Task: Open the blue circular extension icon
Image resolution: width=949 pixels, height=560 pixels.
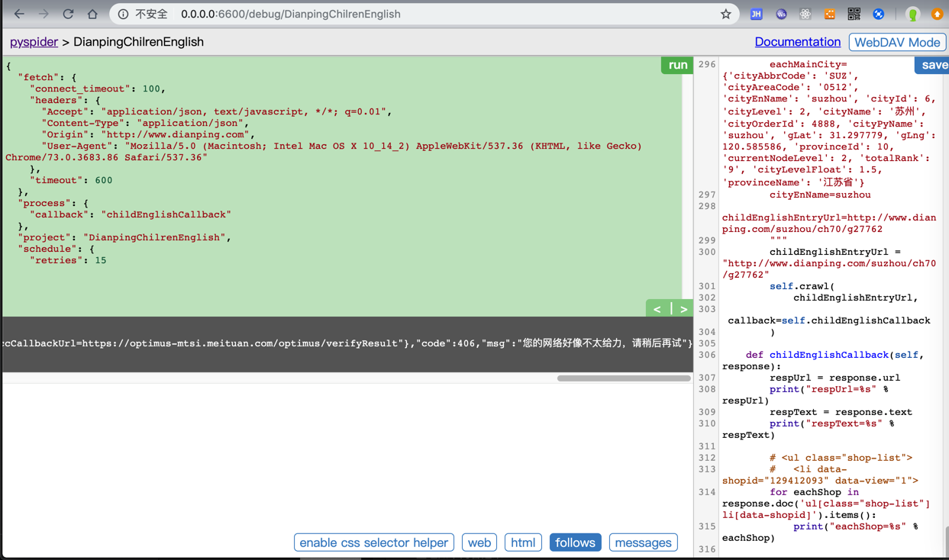Action: (879, 14)
